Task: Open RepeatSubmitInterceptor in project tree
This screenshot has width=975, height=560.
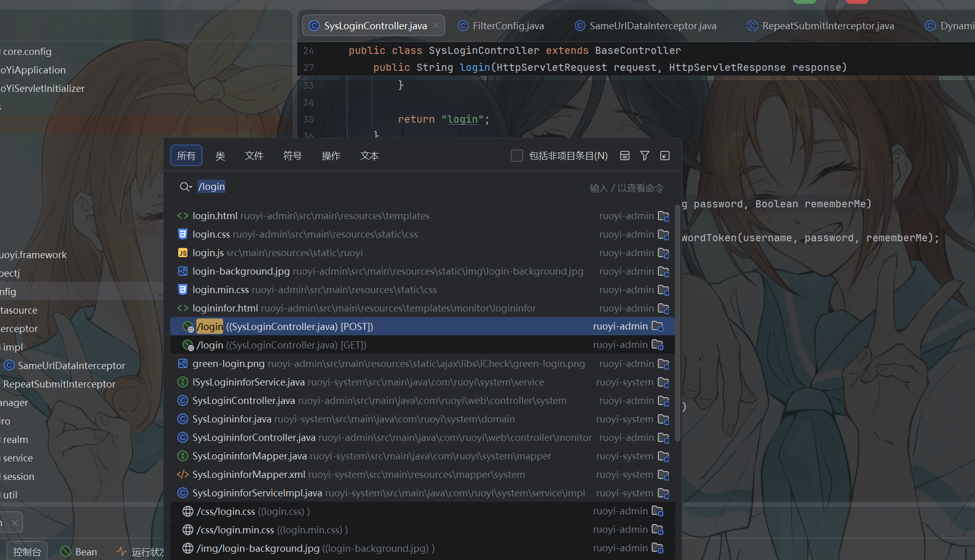Action: pos(59,384)
